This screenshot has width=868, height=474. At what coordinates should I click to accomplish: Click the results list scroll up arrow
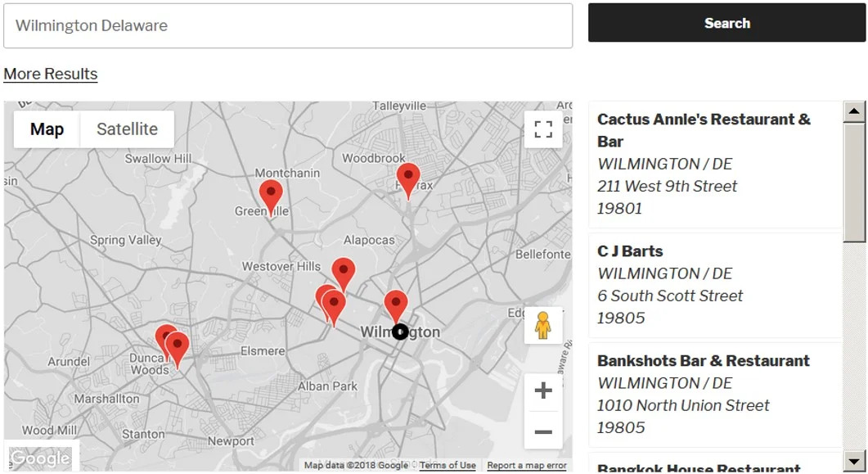click(854, 111)
